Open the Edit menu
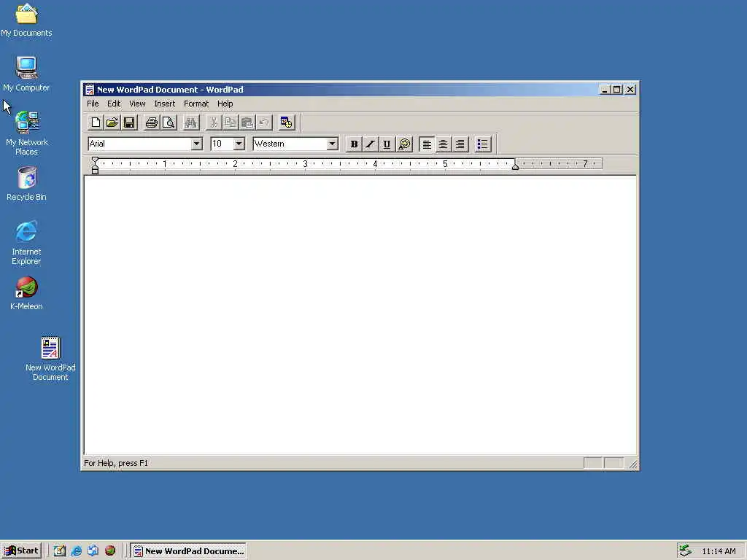747x560 pixels. pos(114,104)
